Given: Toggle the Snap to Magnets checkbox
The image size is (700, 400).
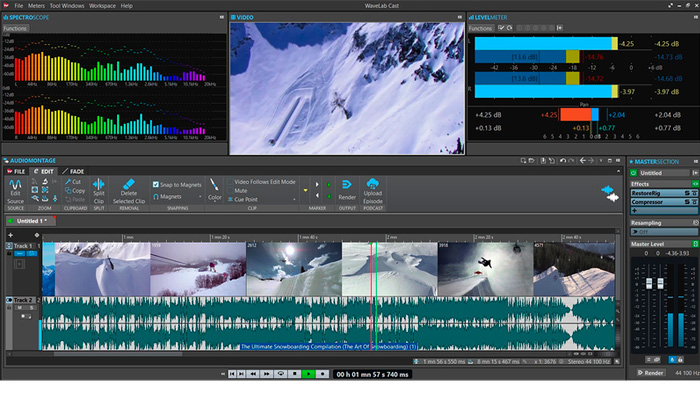Looking at the screenshot, I should [x=156, y=184].
